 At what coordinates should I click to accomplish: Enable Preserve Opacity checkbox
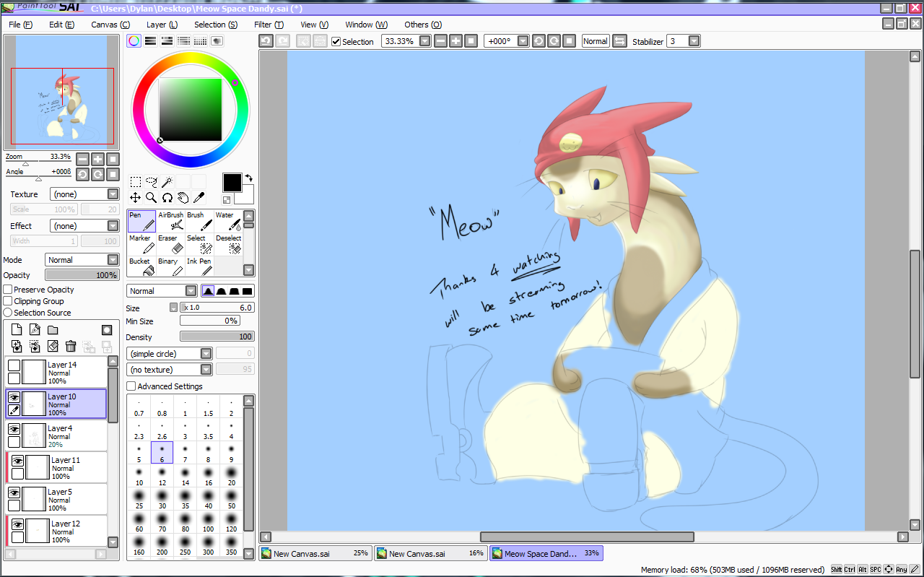pos(8,290)
